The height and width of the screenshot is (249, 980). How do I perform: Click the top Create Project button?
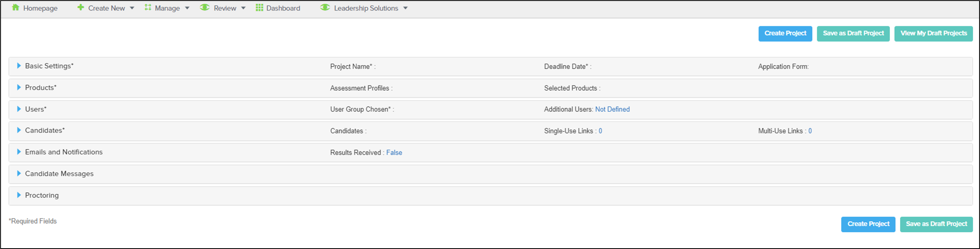[x=785, y=33]
